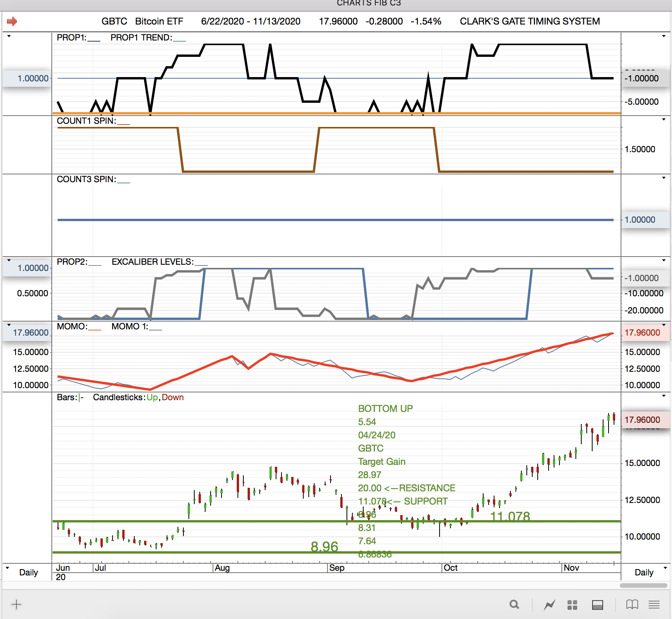This screenshot has width=672, height=619.
Task: Open the book icon in bottom toolbar
Action: tap(632, 605)
